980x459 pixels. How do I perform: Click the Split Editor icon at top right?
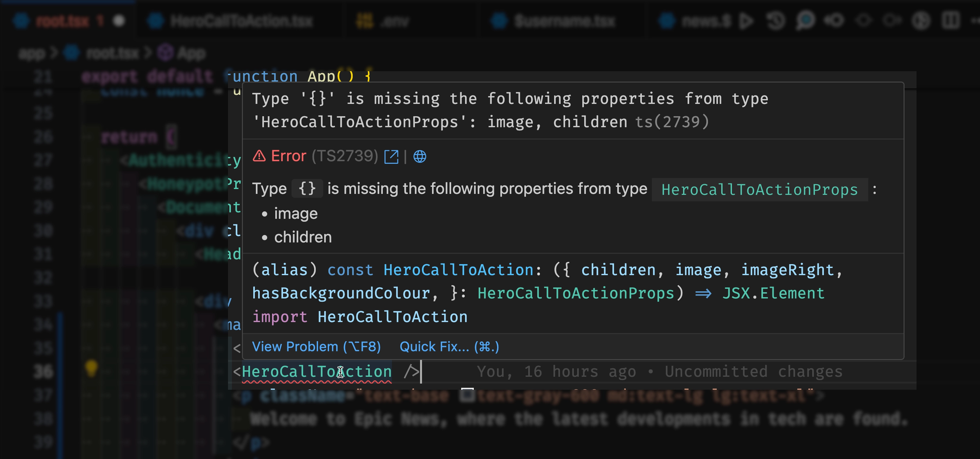(x=950, y=21)
